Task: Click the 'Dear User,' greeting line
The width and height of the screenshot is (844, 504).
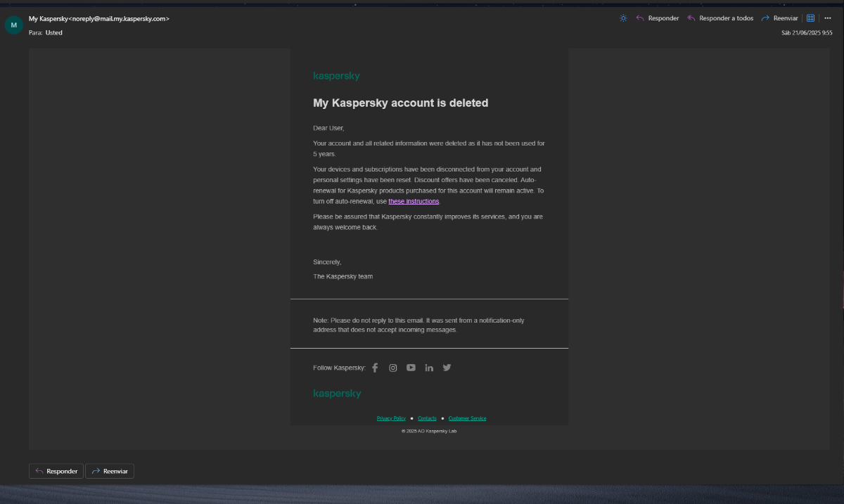Action: click(x=328, y=128)
